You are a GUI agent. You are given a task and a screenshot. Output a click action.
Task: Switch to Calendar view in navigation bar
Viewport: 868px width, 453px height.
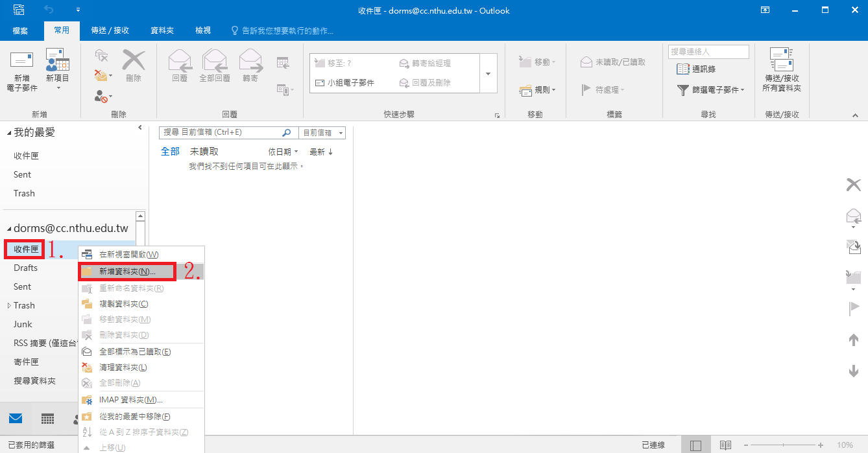click(47, 419)
